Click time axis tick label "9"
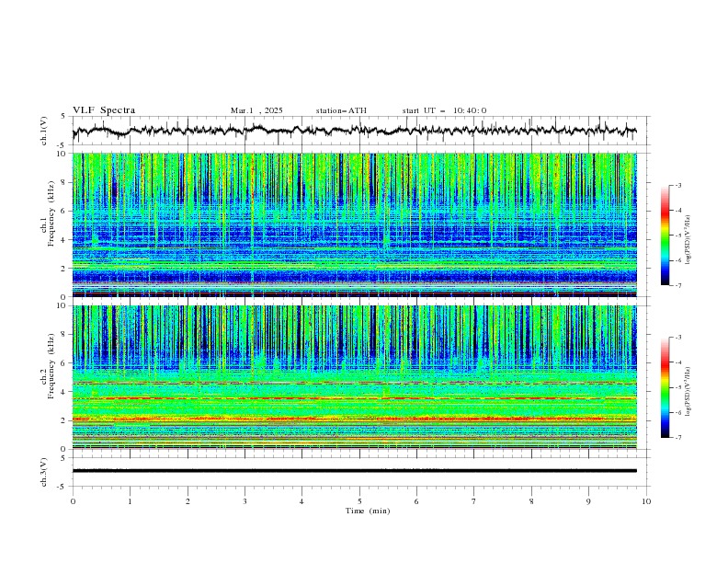Viewport: 728px width, 563px height. [588, 501]
